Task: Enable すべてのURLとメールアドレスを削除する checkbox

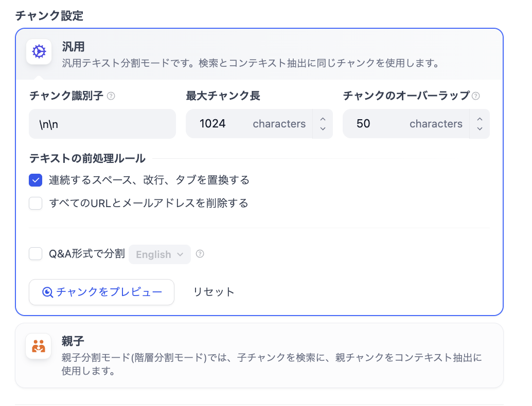Action: click(x=36, y=204)
